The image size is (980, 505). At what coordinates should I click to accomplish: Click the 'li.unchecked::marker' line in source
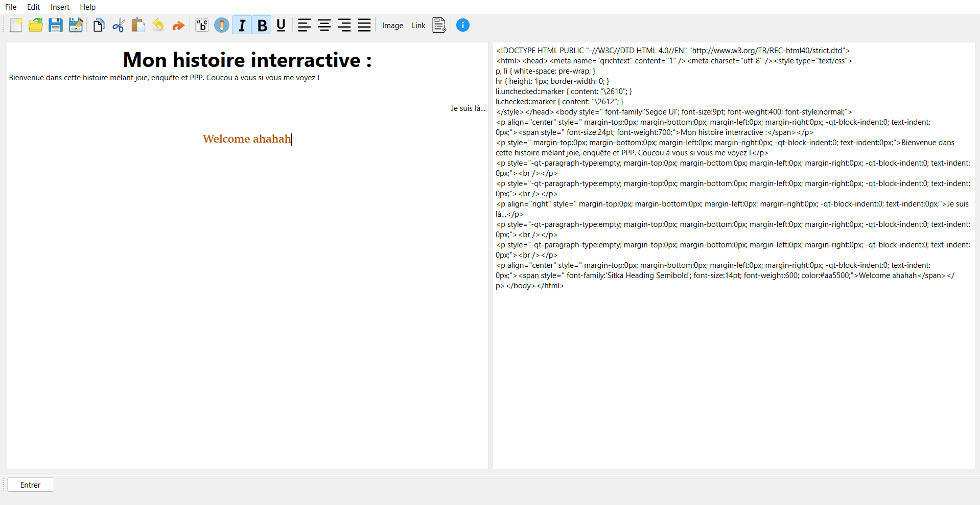point(564,91)
